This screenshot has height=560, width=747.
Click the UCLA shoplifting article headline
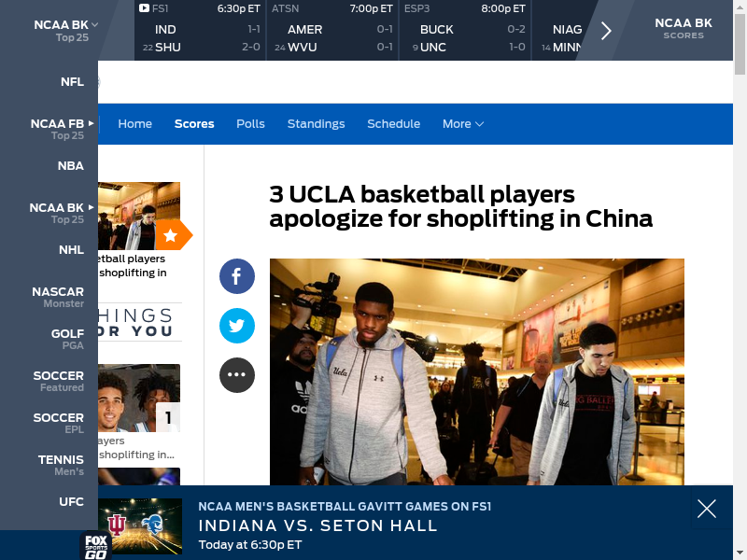tap(460, 206)
